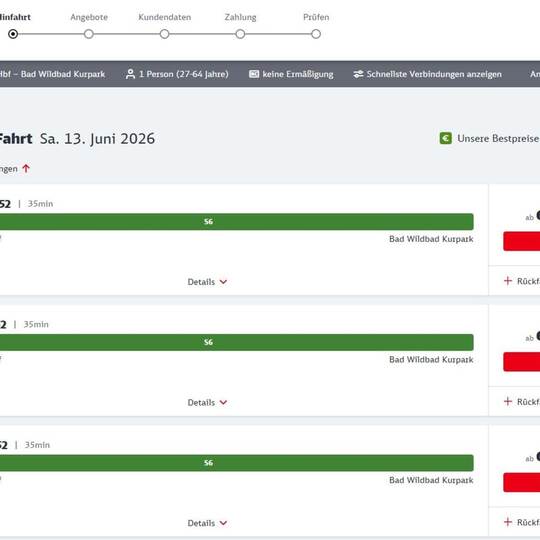Open 'Schnellste Verbindungen anzeigen' options
The height and width of the screenshot is (540, 540).
[x=434, y=74]
